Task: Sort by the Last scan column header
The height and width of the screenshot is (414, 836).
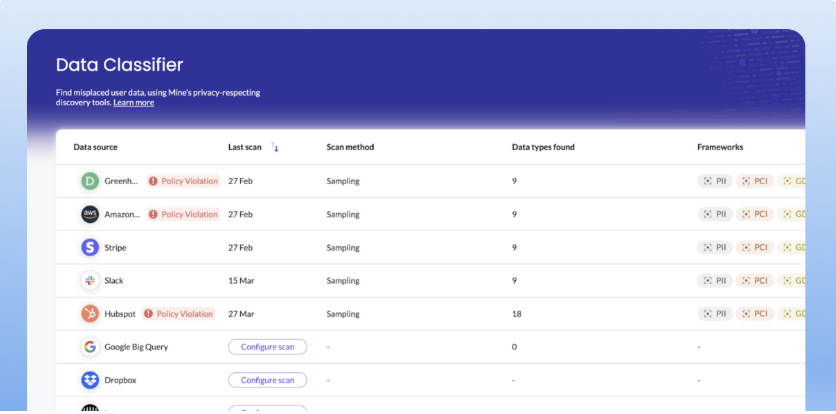Action: [245, 147]
